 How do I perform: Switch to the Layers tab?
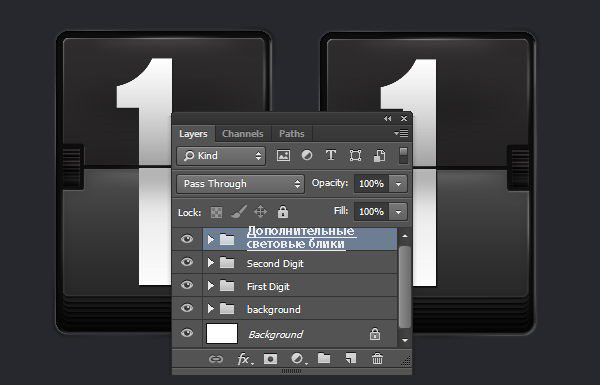pos(193,134)
